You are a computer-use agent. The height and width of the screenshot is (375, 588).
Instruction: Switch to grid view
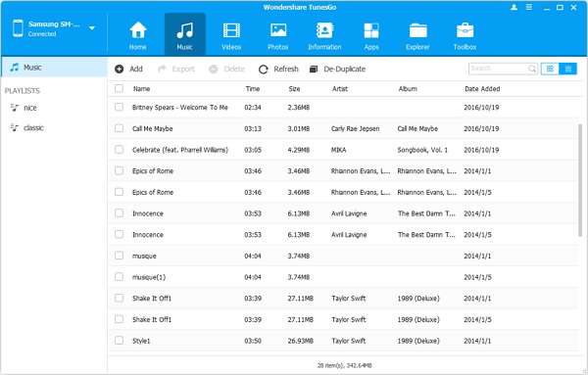[550, 69]
